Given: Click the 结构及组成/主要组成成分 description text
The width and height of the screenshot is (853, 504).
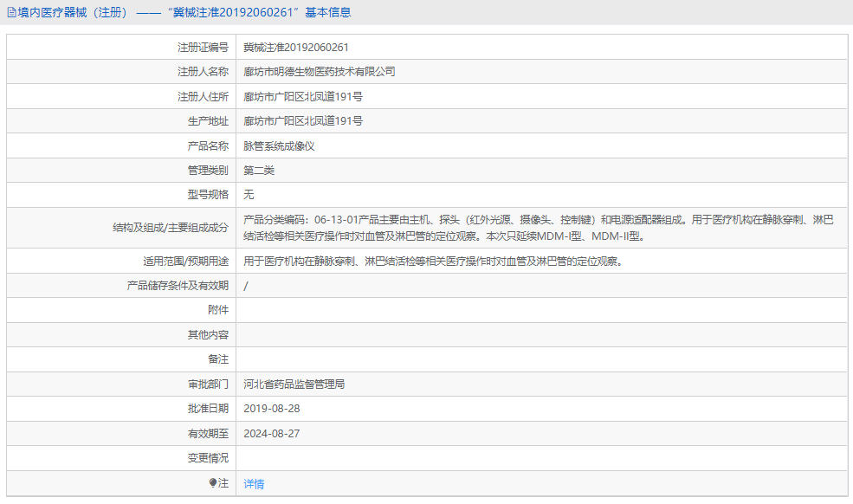Looking at the screenshot, I should click(x=537, y=232).
